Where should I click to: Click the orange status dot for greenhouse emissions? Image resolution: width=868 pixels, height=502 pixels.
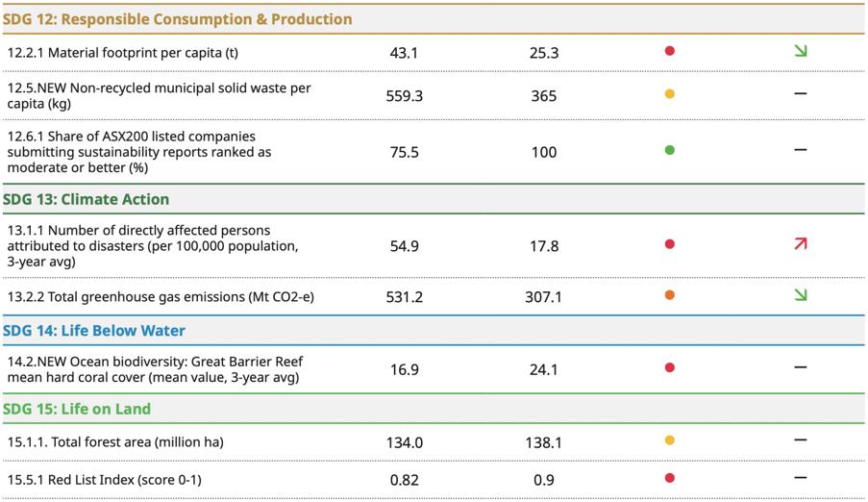pos(670,295)
